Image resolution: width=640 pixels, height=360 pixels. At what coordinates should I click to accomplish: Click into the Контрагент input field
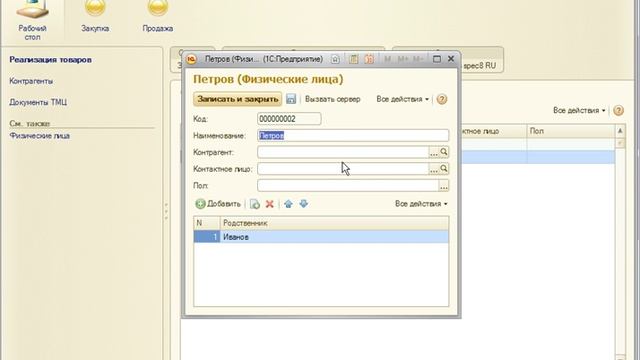point(343,152)
